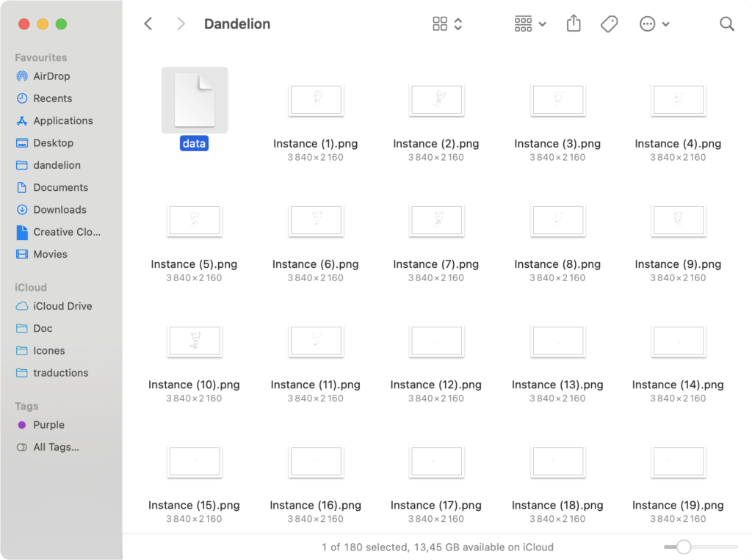Select Instance (2).png thumbnail
Screen dimensions: 752x560
tap(436, 101)
